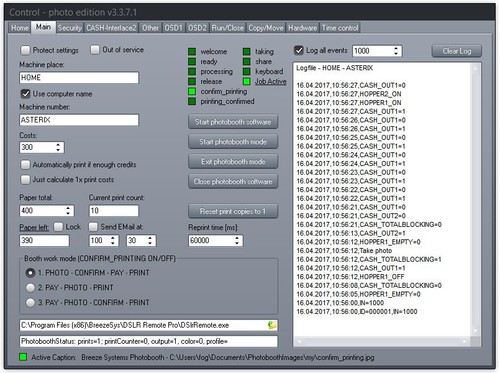Click the processing status indicator
This screenshot has height=373, width=500.
[192, 71]
